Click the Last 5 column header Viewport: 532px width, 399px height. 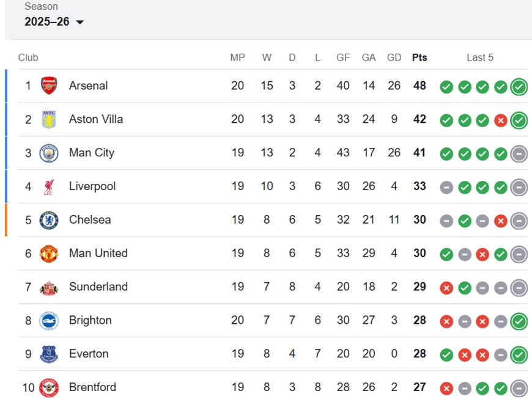pos(480,57)
